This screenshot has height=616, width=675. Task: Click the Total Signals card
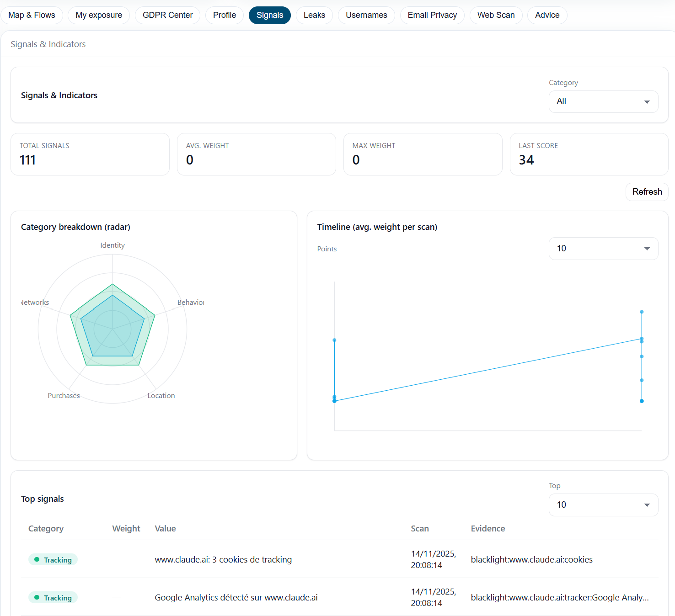(x=90, y=154)
